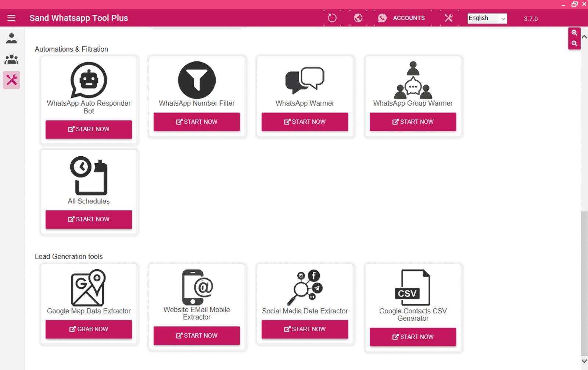Image resolution: width=588 pixels, height=370 pixels.
Task: Click the 'WhatsApp Group Warmer' label
Action: [413, 103]
